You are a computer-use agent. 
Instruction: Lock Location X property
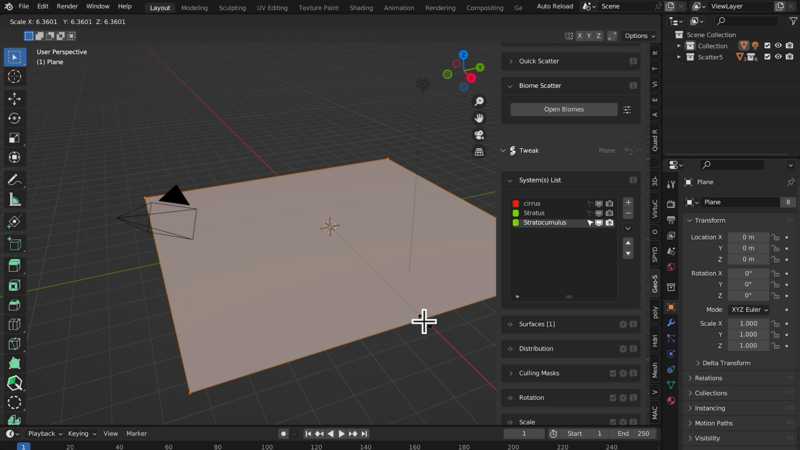pyautogui.click(x=775, y=237)
